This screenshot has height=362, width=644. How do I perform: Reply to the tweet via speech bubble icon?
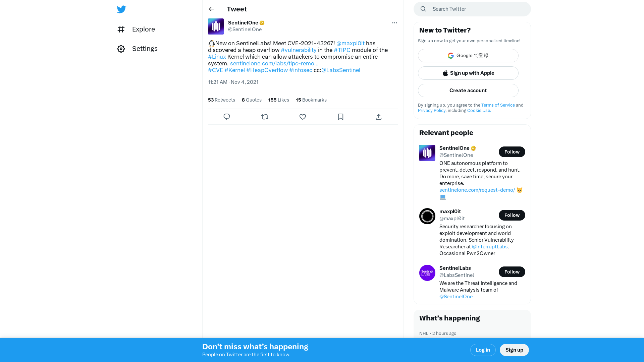[227, 117]
